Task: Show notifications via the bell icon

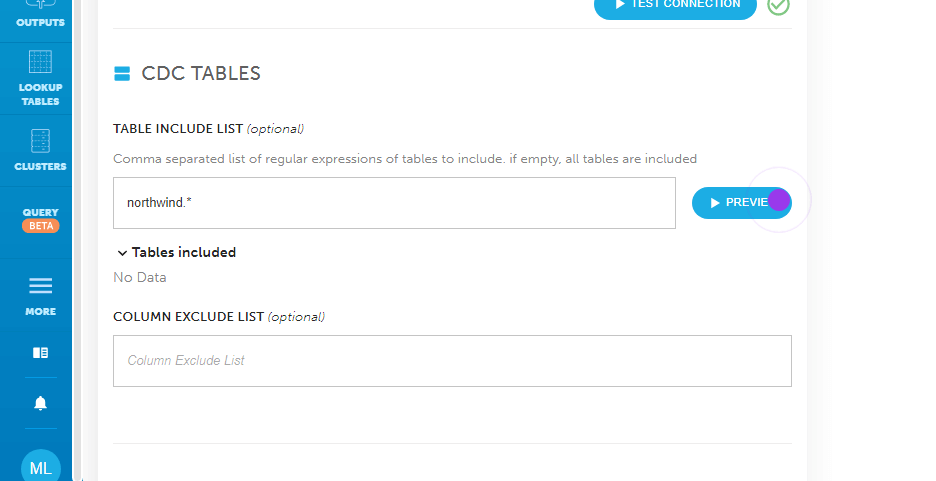Action: (x=41, y=403)
